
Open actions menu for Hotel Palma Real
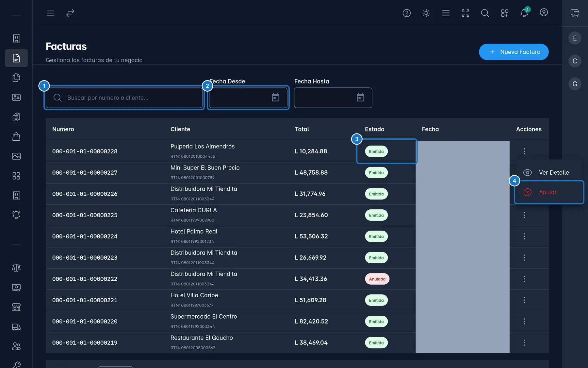click(x=524, y=236)
